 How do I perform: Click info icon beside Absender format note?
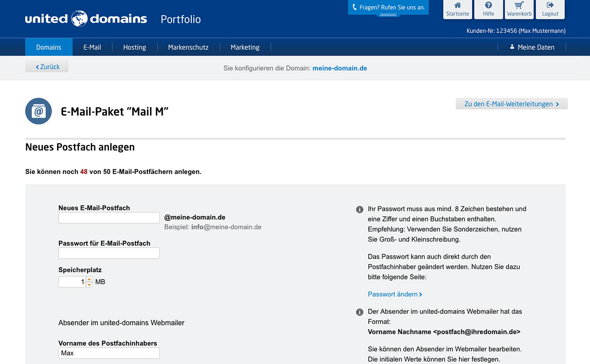(360, 312)
